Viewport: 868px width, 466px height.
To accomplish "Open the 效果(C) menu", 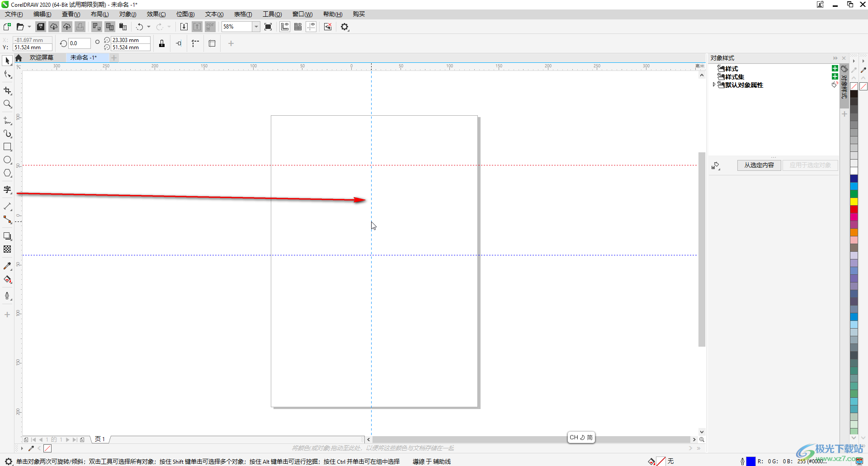I will pyautogui.click(x=156, y=14).
